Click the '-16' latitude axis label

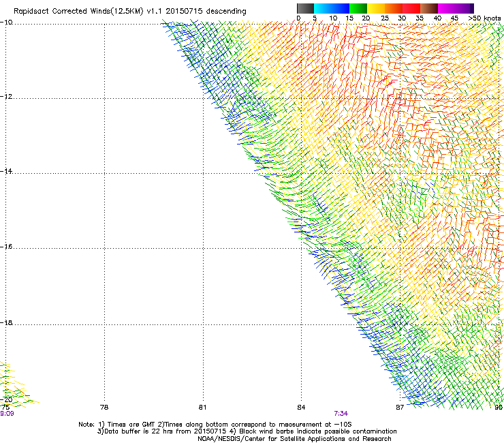click(6, 247)
